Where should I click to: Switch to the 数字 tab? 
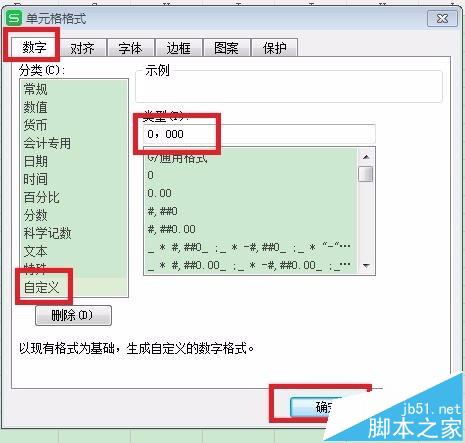click(x=34, y=47)
